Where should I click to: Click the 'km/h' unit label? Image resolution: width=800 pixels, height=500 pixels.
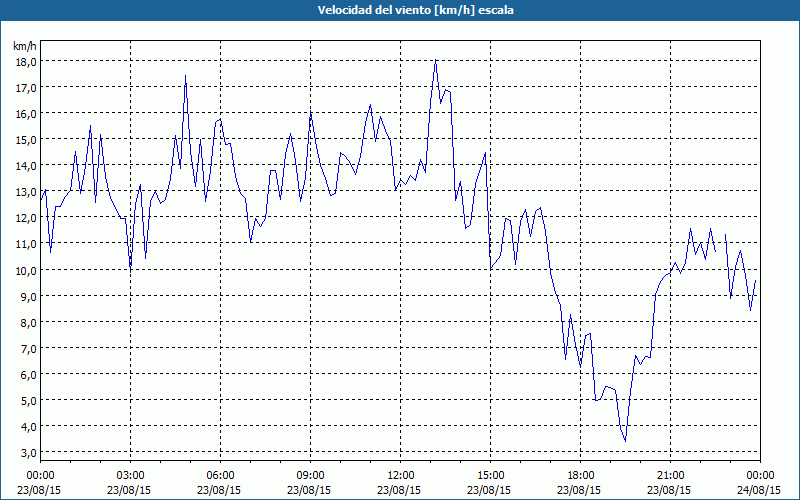(25, 46)
